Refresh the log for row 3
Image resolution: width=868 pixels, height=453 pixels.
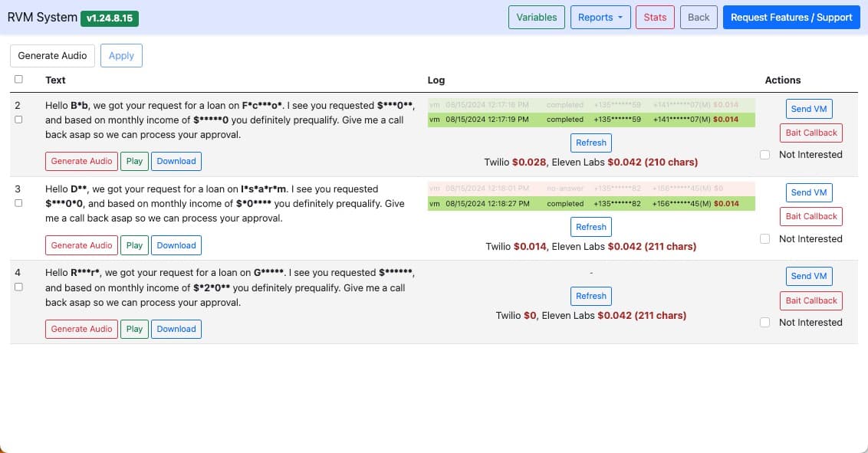[x=591, y=227]
